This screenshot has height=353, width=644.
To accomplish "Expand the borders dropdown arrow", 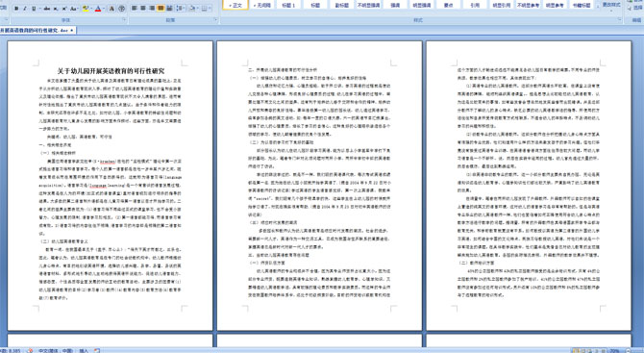I will pyautogui.click(x=210, y=9).
